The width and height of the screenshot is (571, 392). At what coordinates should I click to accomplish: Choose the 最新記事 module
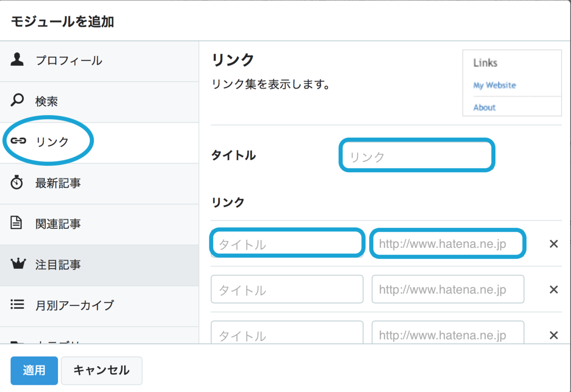[x=99, y=184]
